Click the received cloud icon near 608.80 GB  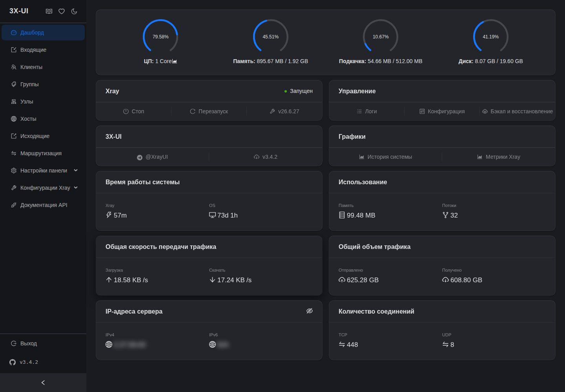[x=446, y=280]
